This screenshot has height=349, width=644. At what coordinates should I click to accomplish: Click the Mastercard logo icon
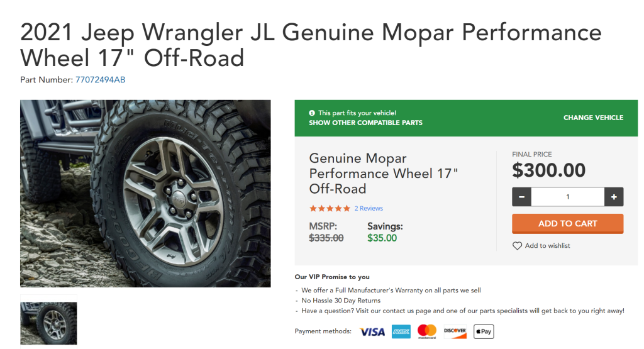point(427,331)
